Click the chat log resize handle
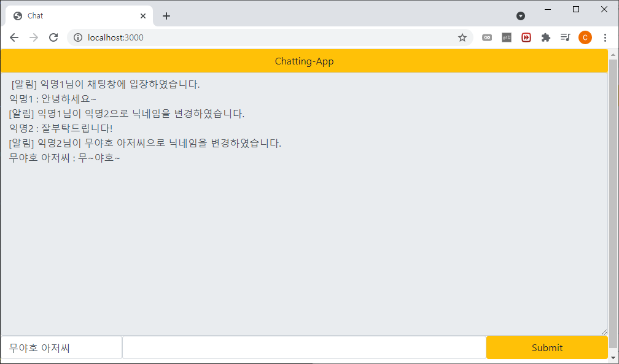The width and height of the screenshot is (619, 364). [x=604, y=332]
